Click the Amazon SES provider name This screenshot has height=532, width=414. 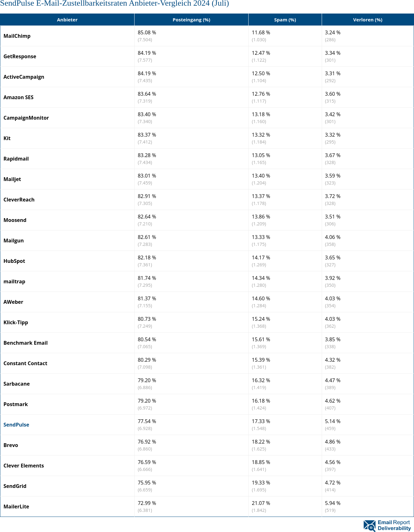coord(19,97)
